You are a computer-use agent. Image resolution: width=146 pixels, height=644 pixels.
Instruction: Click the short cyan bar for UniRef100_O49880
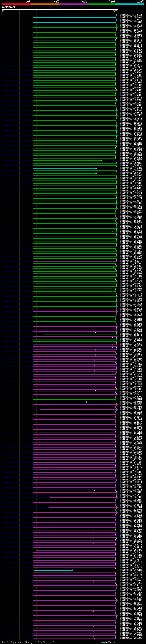tap(65, 168)
